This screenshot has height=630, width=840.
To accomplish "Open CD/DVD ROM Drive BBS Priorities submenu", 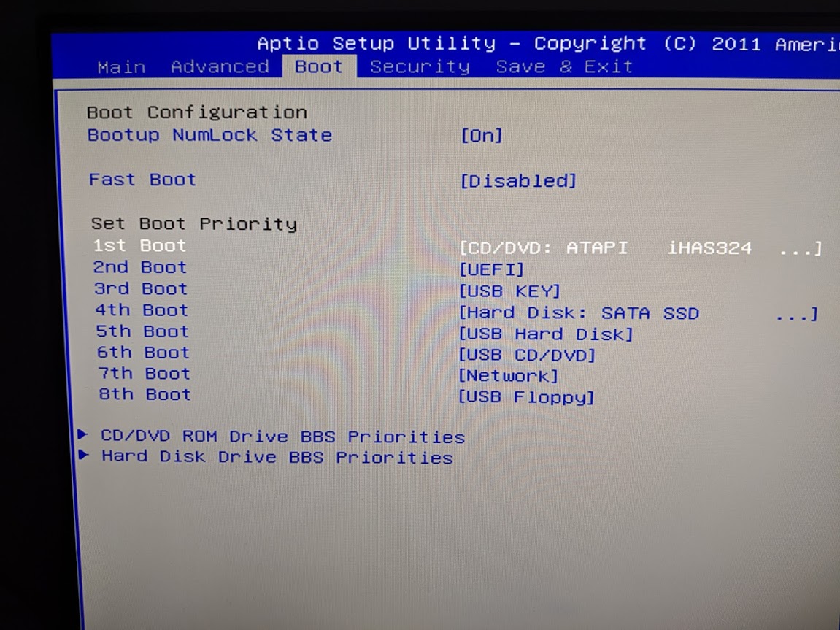I will point(283,436).
